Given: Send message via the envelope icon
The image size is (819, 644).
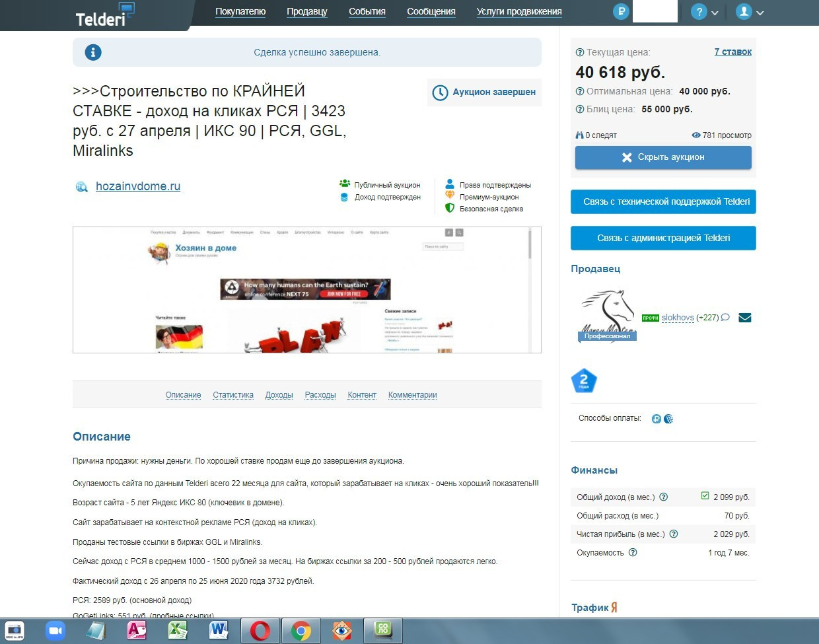Looking at the screenshot, I should point(745,318).
